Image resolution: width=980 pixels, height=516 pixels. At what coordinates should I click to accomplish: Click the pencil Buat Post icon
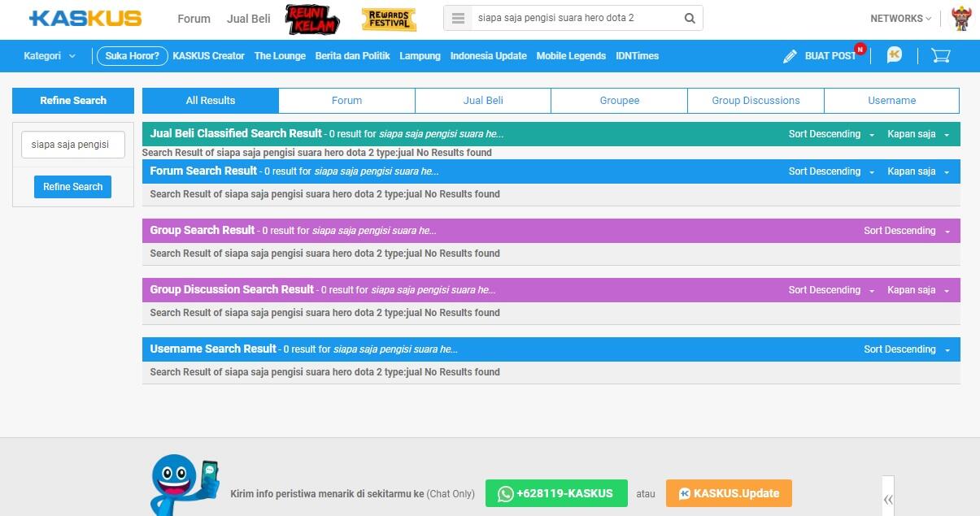coord(790,56)
